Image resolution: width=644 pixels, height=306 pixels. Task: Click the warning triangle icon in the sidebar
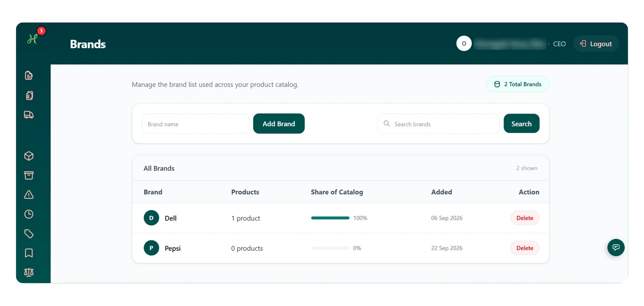click(x=29, y=194)
